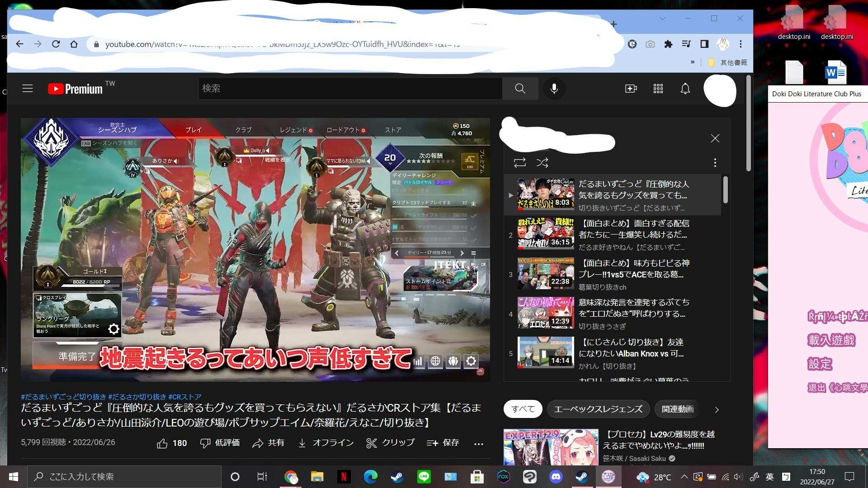Open the Netflix taskbar icon
Image resolution: width=868 pixels, height=488 pixels.
pos(344,477)
